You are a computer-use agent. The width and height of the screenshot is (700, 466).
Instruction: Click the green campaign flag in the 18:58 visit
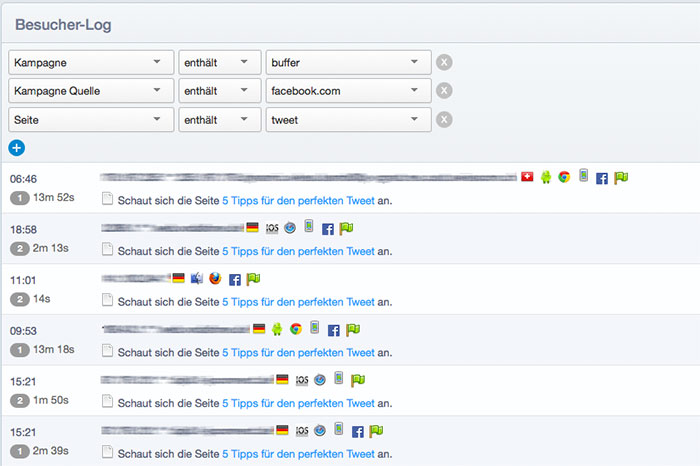click(x=346, y=229)
